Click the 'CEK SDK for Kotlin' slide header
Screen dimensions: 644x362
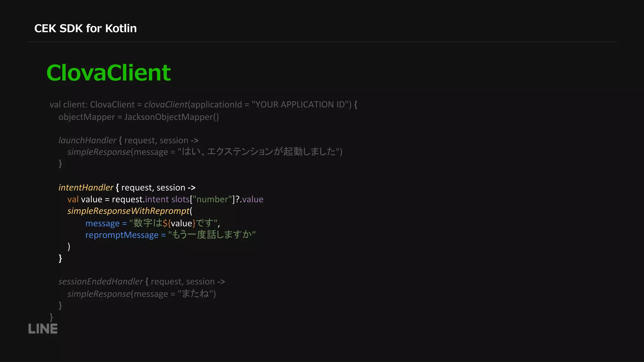pos(86,28)
